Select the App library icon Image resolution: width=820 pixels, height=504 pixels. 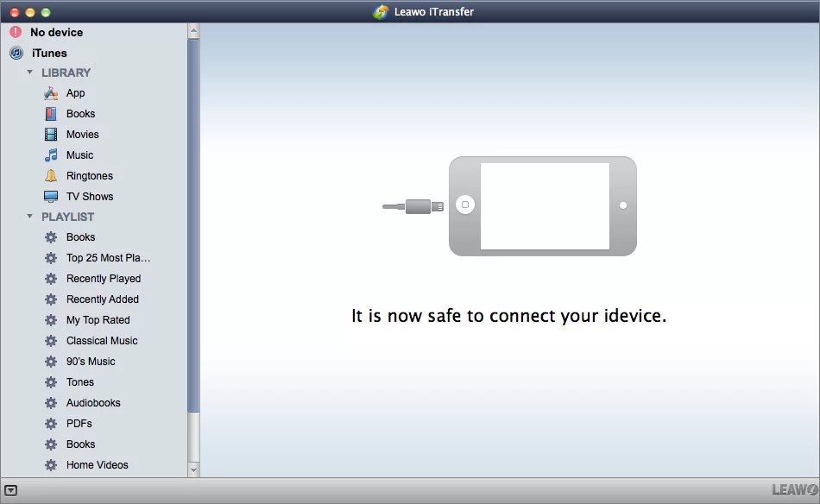(52, 92)
